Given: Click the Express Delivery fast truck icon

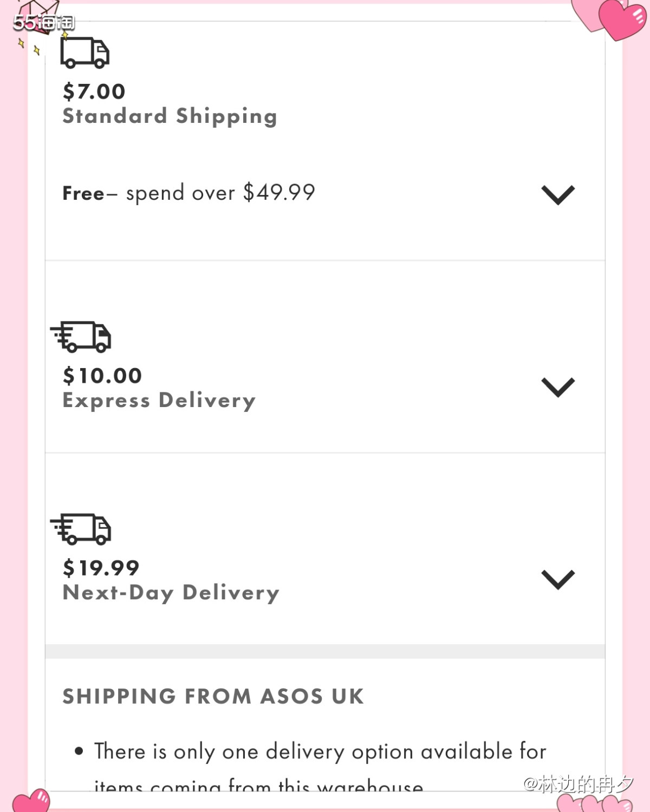Looking at the screenshot, I should [x=81, y=337].
